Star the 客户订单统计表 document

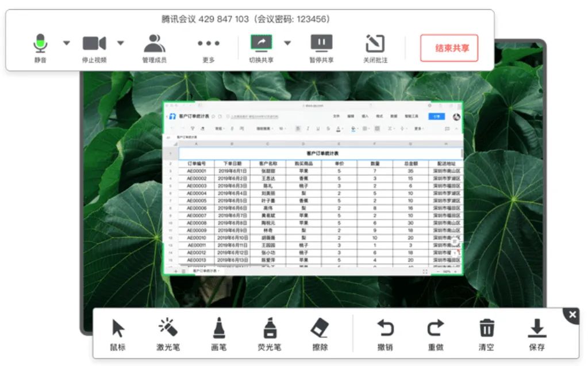(213, 116)
